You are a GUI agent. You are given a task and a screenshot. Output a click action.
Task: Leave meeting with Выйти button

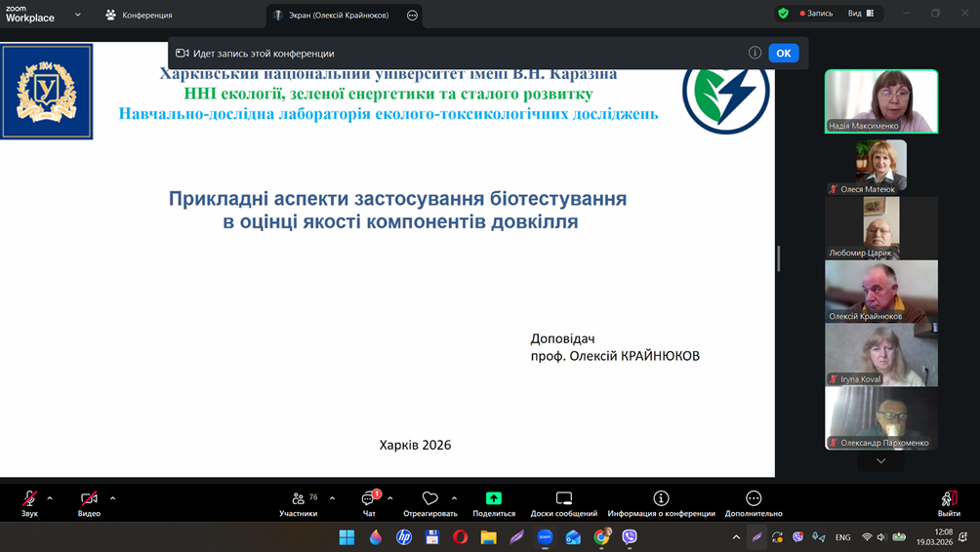pyautogui.click(x=949, y=503)
